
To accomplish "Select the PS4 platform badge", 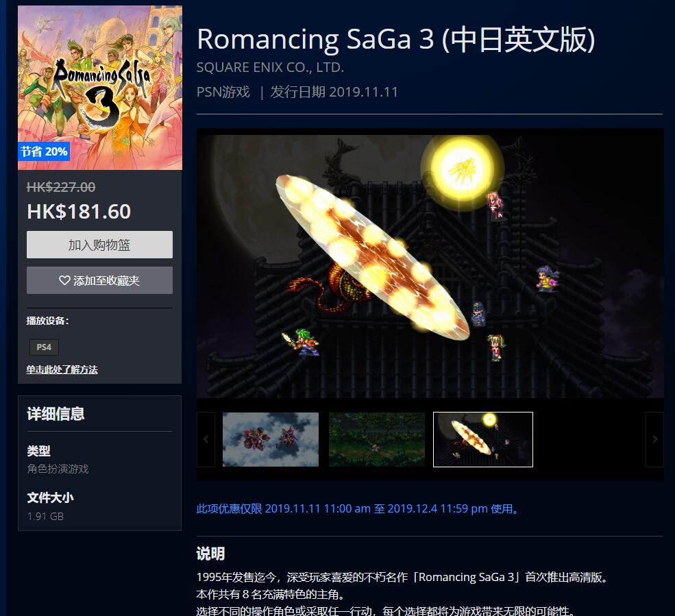I will point(44,347).
